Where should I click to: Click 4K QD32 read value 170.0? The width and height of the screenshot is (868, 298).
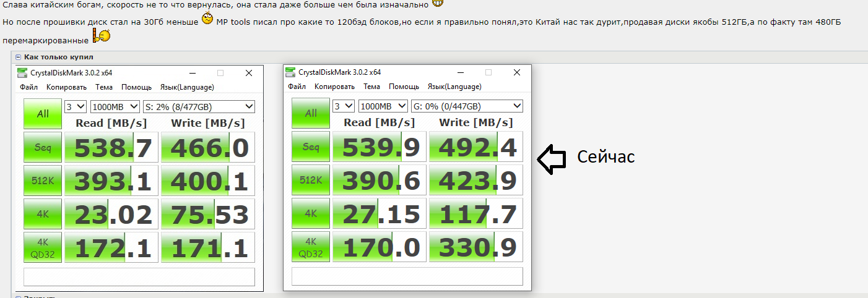pyautogui.click(x=379, y=247)
